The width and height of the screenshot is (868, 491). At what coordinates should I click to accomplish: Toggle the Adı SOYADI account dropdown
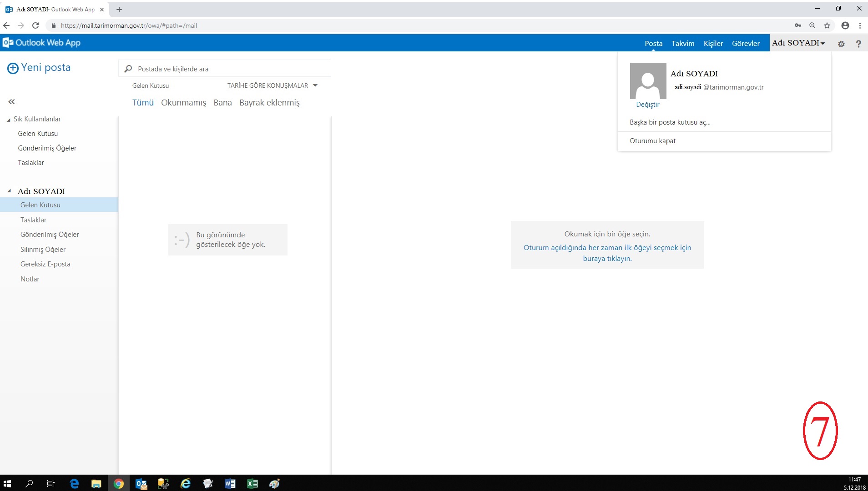798,43
